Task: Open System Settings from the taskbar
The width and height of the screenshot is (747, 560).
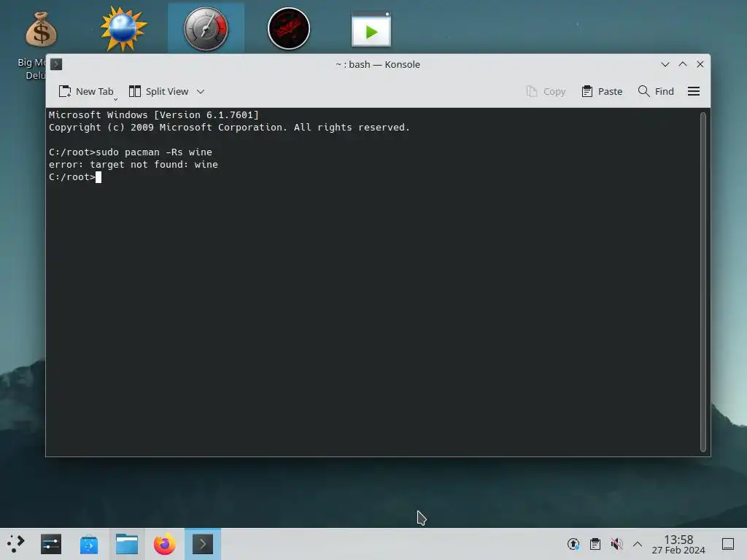Action: pos(51,544)
